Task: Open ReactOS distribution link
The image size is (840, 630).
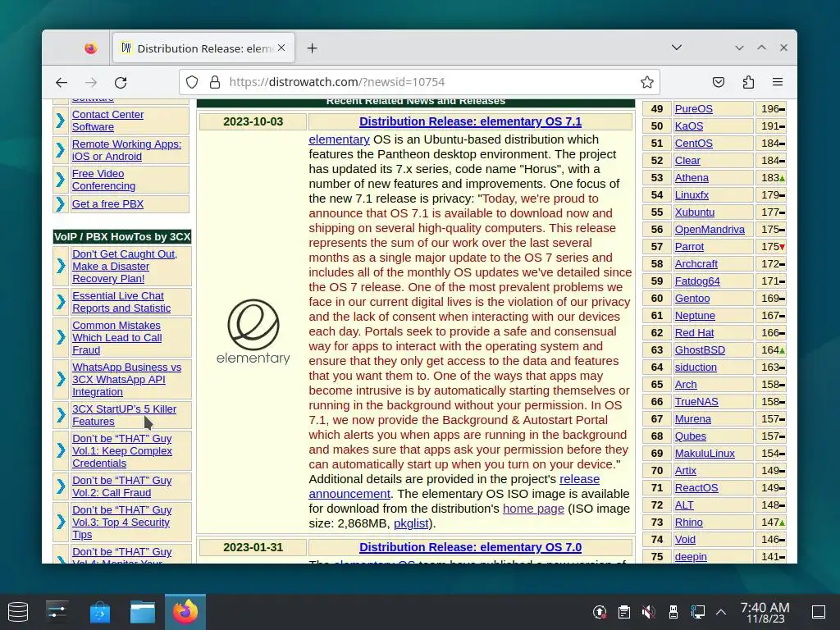Action: pos(696,487)
